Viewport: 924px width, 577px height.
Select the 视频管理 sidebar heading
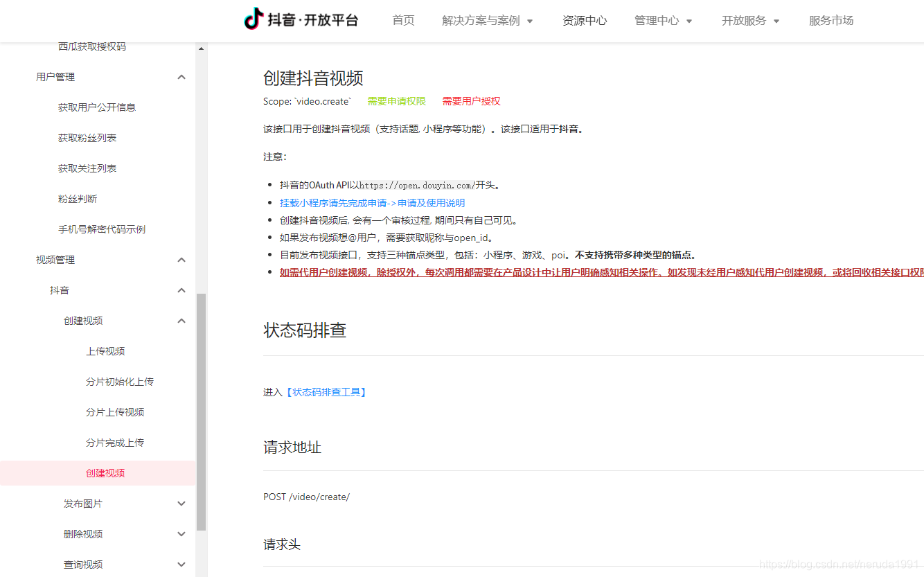[x=55, y=260]
